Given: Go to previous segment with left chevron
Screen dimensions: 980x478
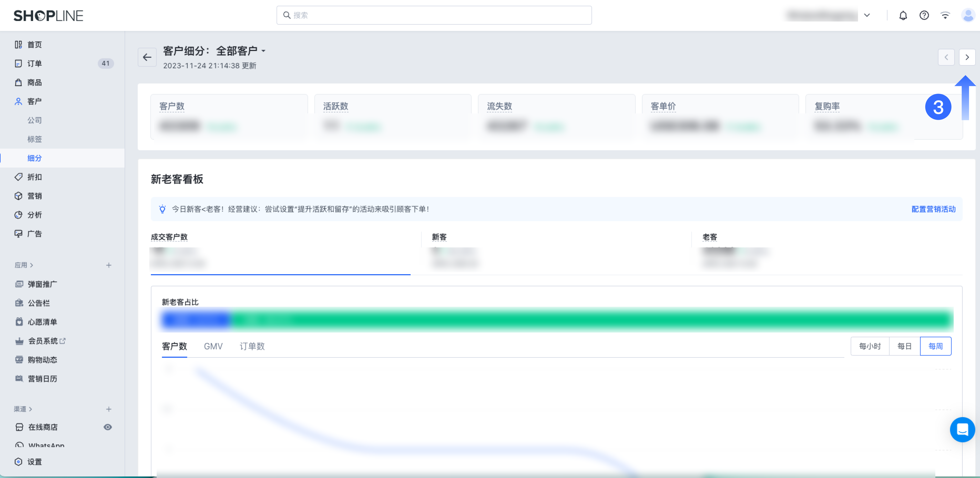Looking at the screenshot, I should (946, 57).
